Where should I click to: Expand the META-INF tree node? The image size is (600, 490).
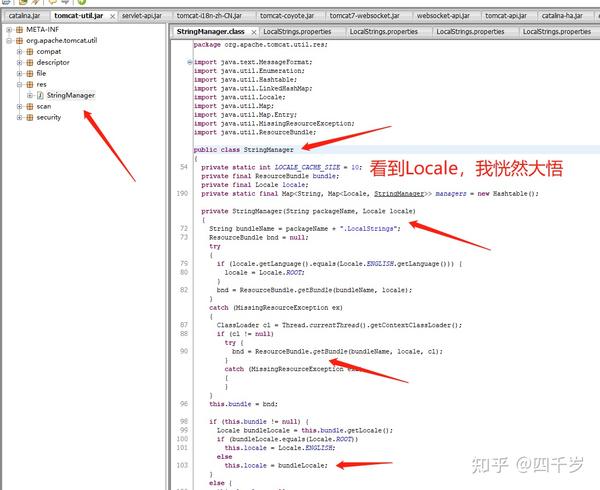9,29
